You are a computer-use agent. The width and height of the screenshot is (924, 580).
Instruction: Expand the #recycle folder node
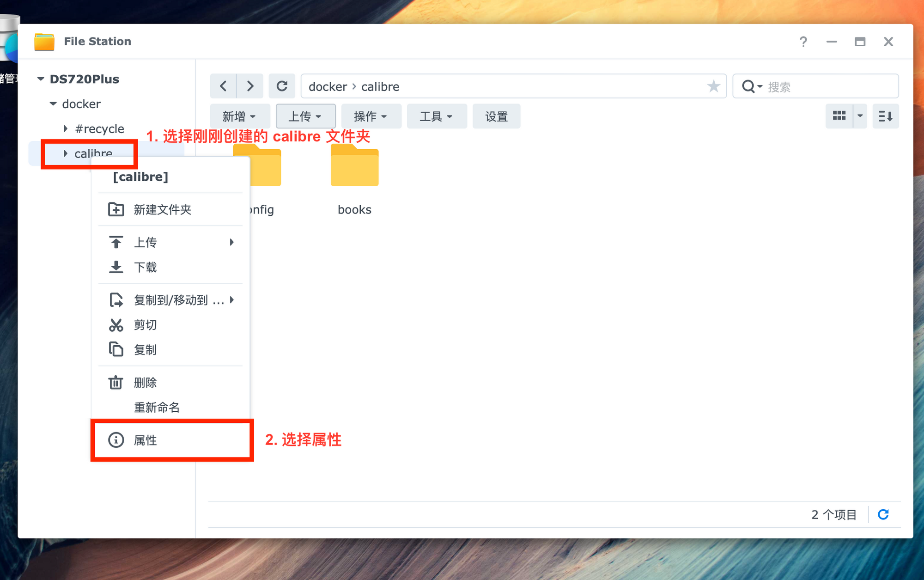(x=66, y=128)
